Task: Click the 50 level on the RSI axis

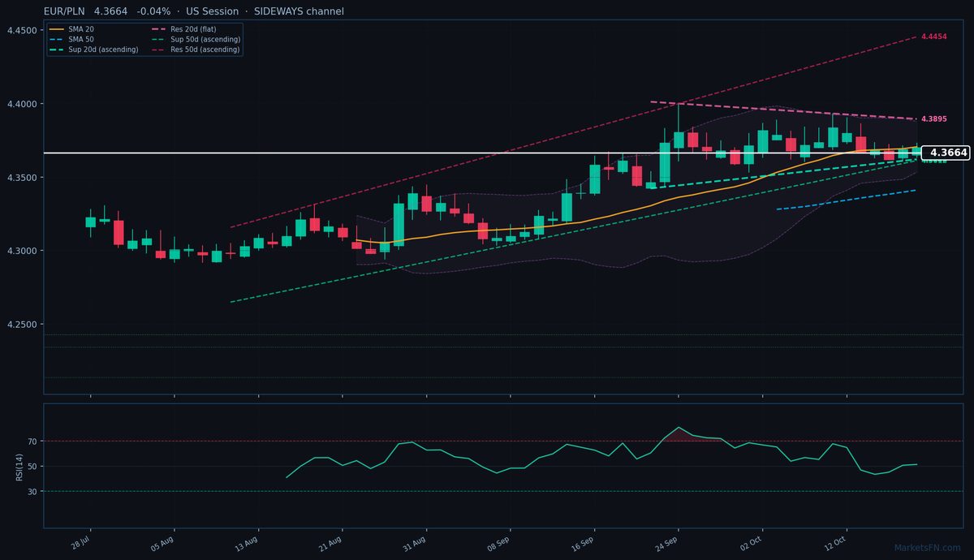Action: click(33, 467)
